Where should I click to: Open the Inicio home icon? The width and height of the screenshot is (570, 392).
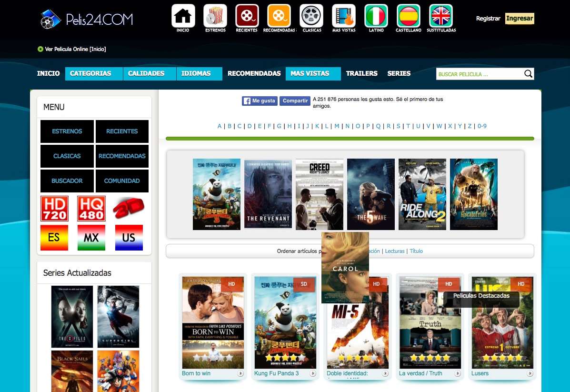pos(183,16)
